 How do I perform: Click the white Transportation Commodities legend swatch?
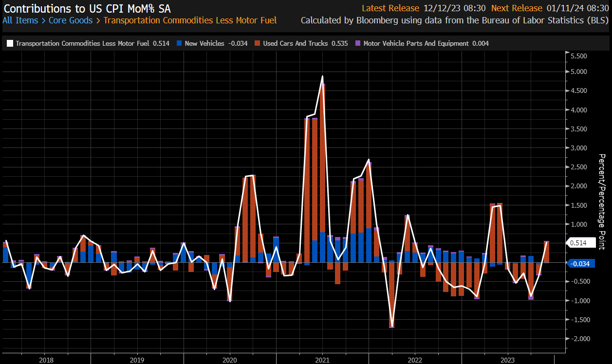10,44
